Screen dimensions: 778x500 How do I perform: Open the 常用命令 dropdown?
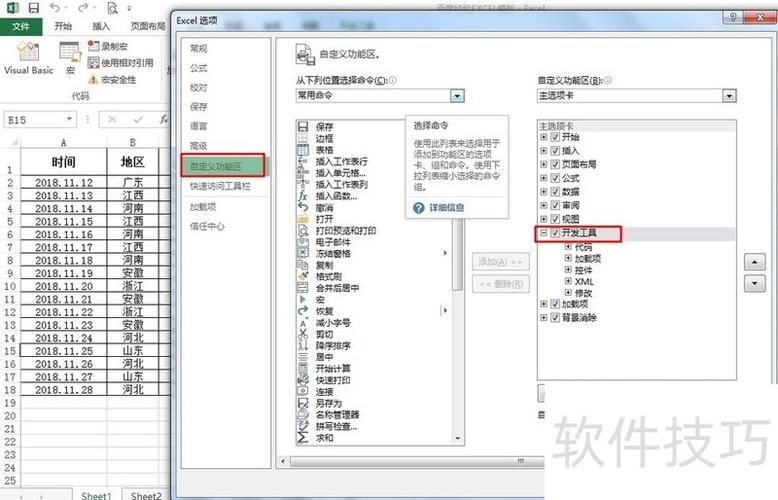click(457, 95)
